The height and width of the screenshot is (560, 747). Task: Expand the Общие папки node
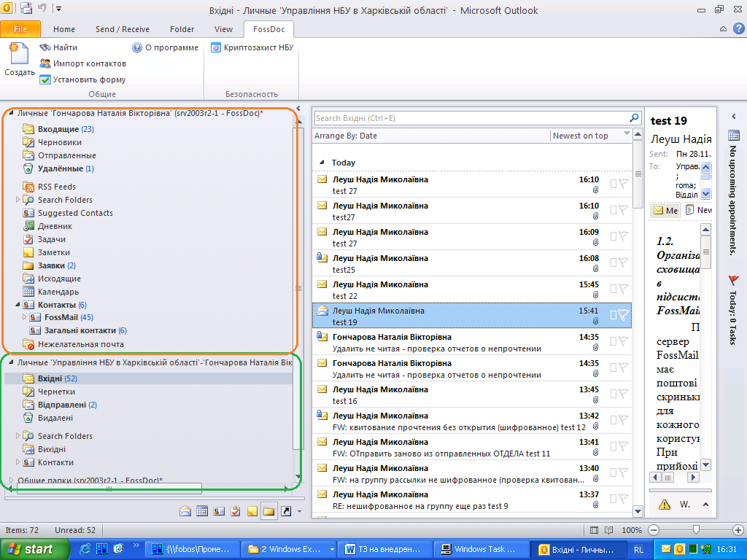12,480
